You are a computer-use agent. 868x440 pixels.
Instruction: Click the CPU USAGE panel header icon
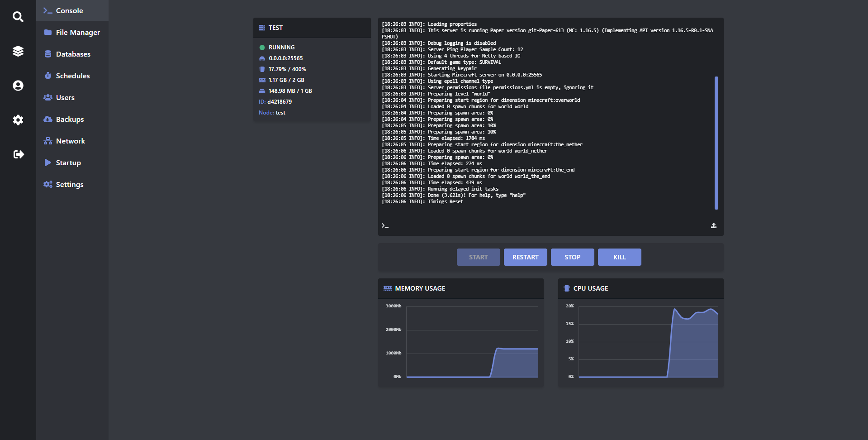pos(567,288)
